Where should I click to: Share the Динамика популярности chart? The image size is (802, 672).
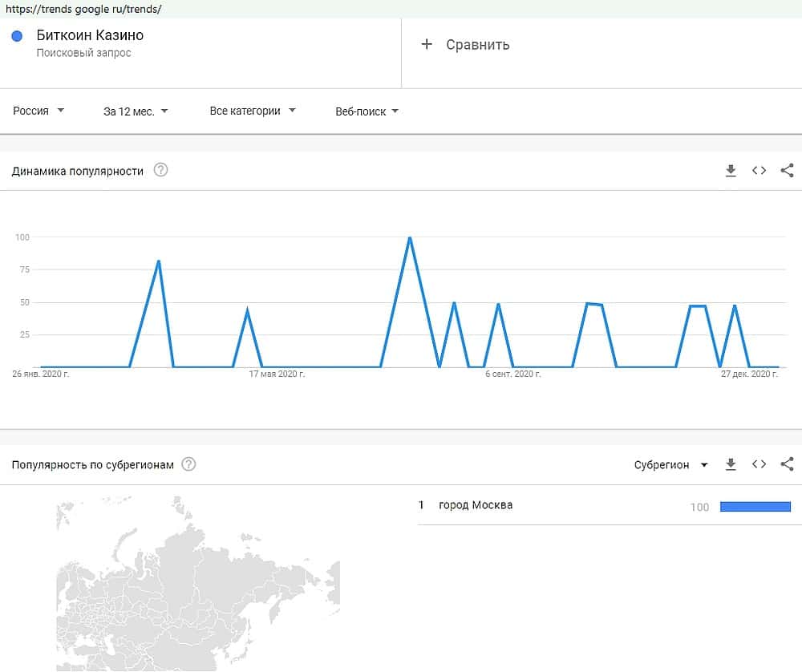pyautogui.click(x=787, y=171)
